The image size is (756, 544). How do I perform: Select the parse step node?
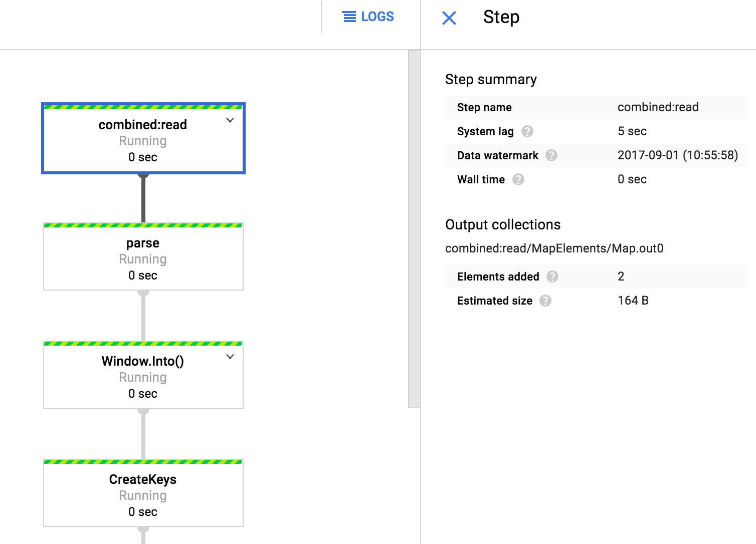coord(143,256)
